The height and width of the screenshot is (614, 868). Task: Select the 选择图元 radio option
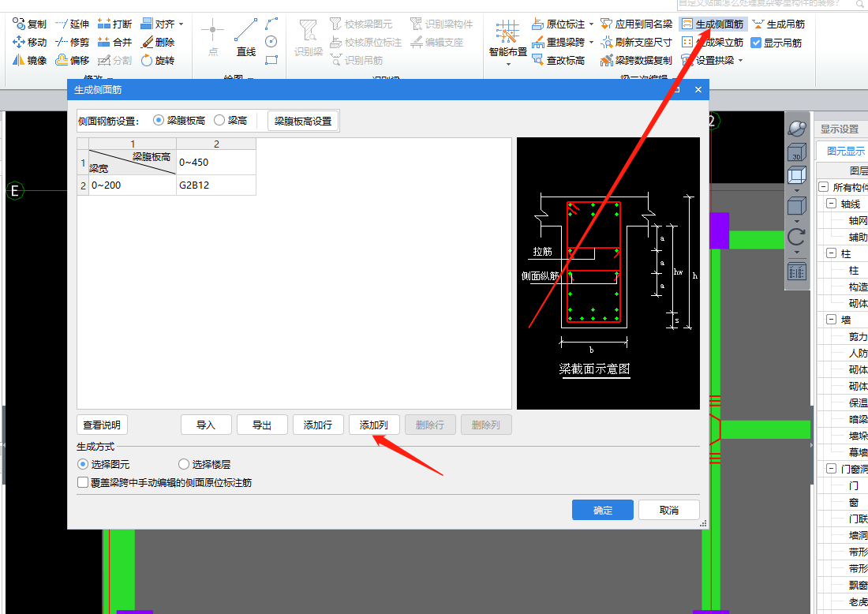[83, 464]
